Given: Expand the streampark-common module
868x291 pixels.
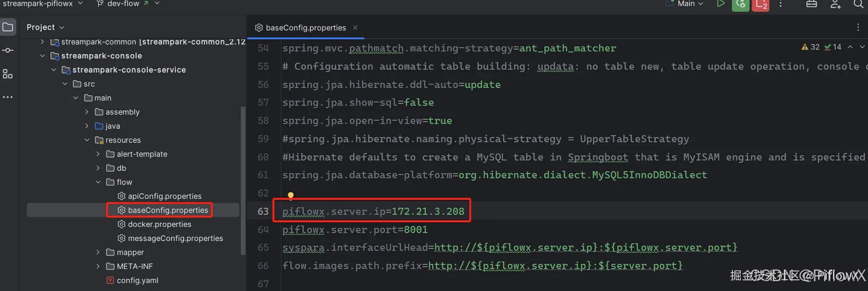Looking at the screenshot, I should point(43,42).
